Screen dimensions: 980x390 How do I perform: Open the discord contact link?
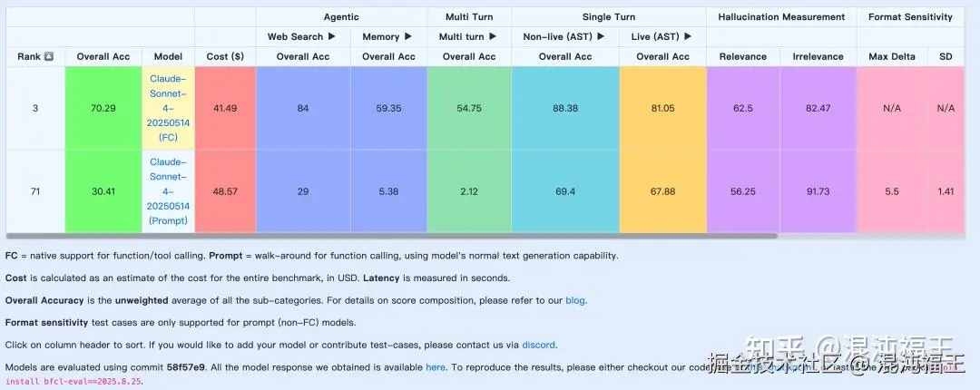[x=539, y=345]
